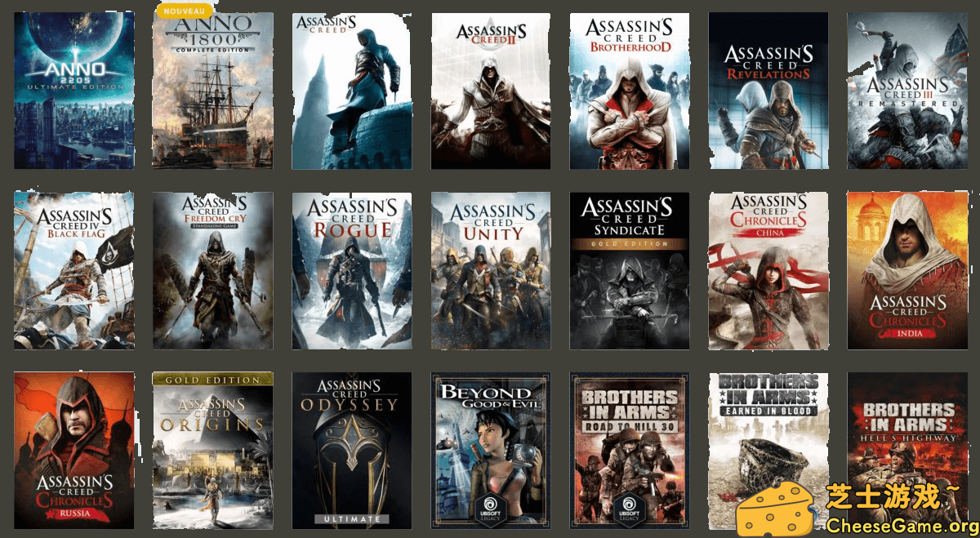Choose Assassin's Creed Chronicles China
This screenshot has width=980, height=538.
click(768, 270)
